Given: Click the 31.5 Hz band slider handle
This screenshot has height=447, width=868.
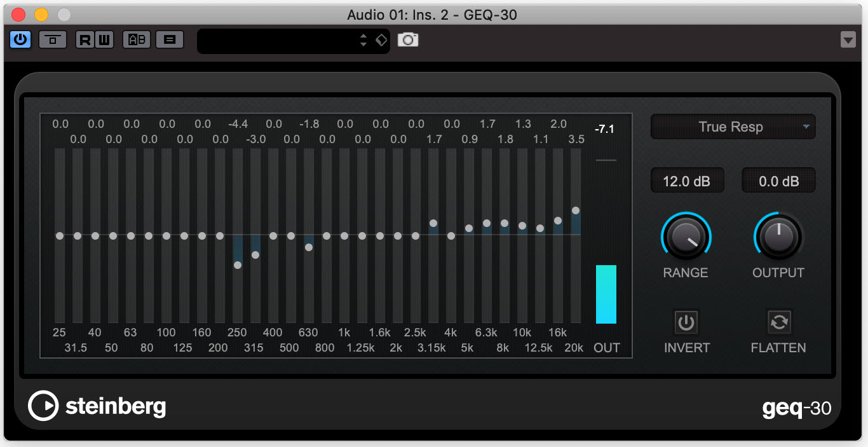Looking at the screenshot, I should pos(78,236).
